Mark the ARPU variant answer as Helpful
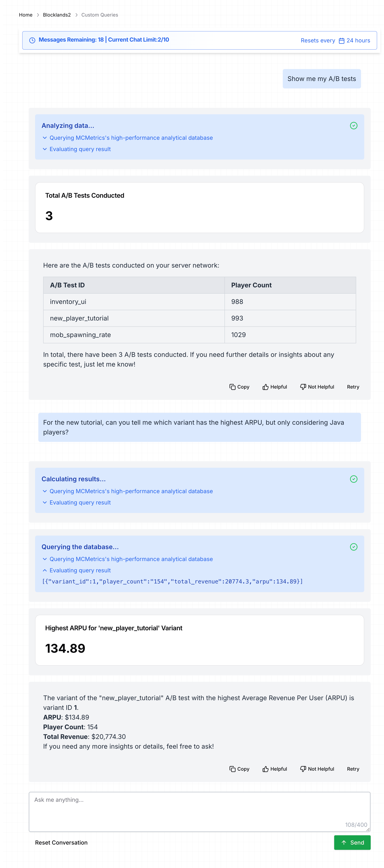The image size is (384, 868). click(275, 769)
